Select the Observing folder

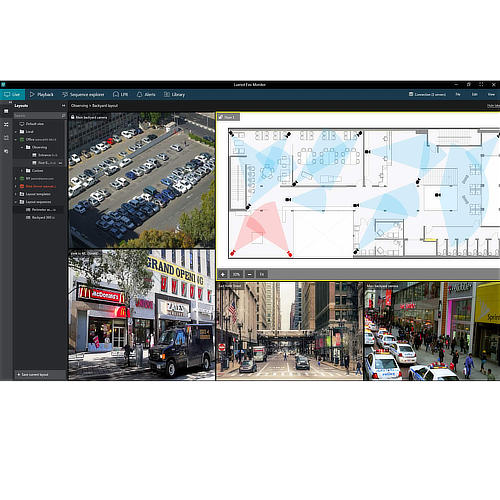(x=36, y=147)
